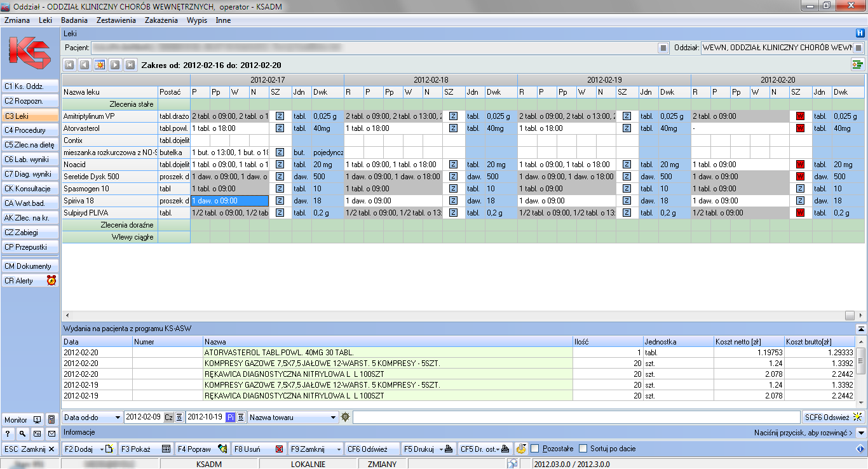868x469 pixels.
Task: Click the green list icon at top right
Action: coord(858,64)
